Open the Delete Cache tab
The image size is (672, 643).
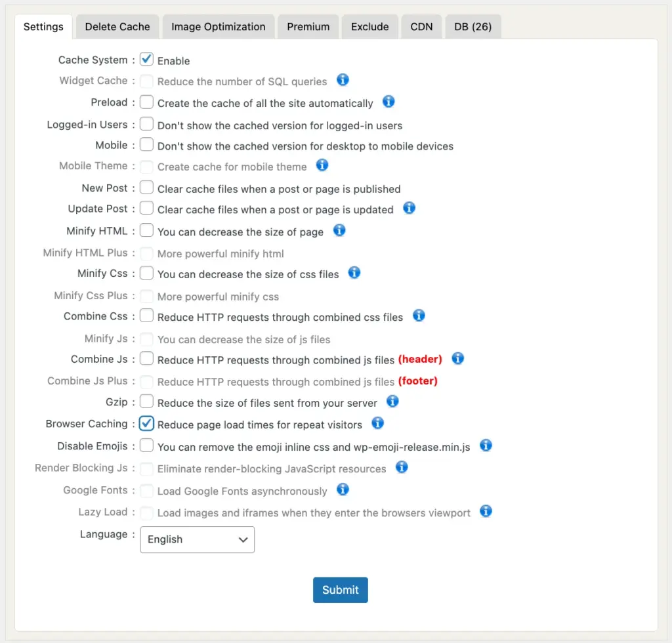[x=117, y=26]
